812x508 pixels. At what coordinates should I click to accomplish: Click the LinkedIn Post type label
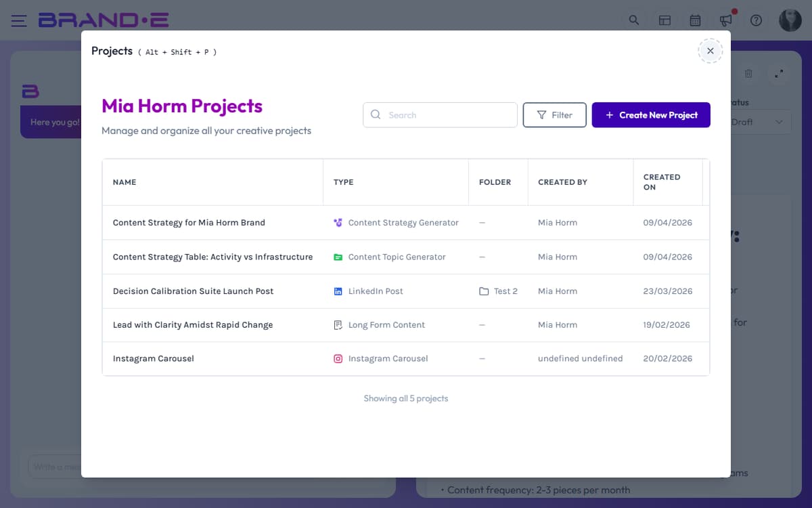coord(376,291)
